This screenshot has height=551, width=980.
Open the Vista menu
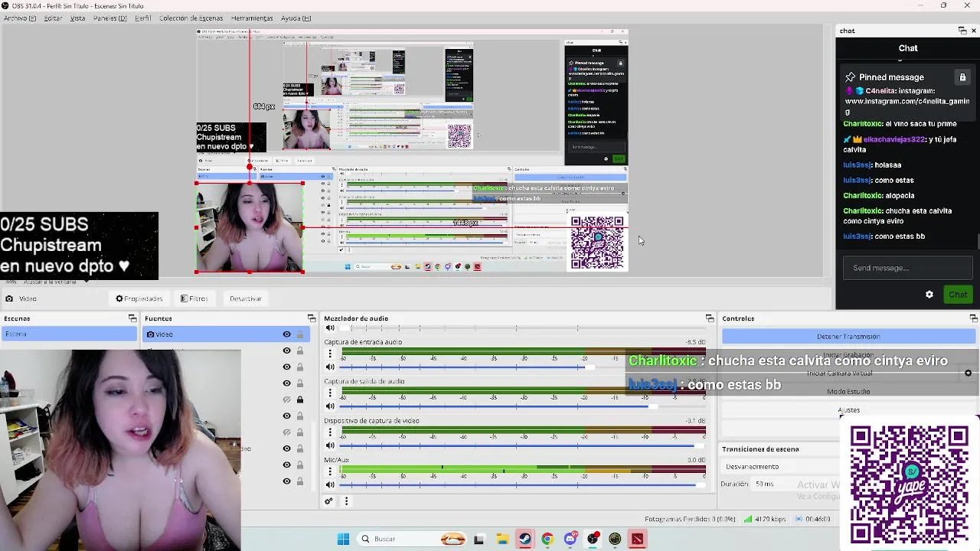click(x=78, y=18)
